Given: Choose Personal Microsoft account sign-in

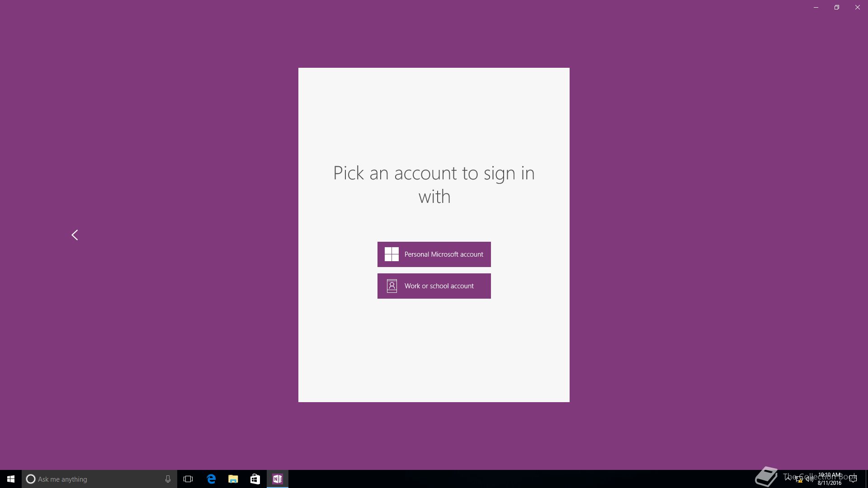Looking at the screenshot, I should [x=434, y=254].
